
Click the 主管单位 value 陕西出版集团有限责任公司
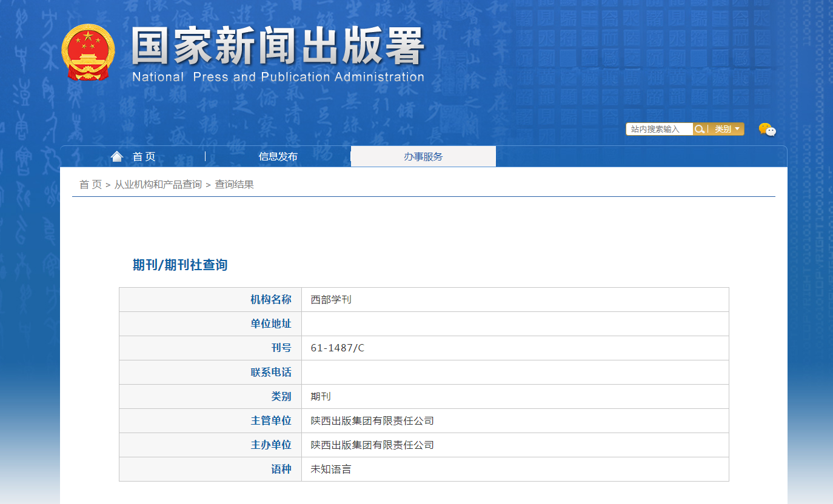(372, 421)
